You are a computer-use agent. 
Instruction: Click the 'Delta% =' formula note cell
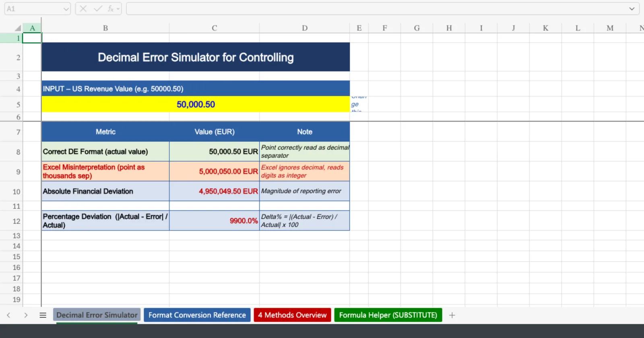[x=305, y=221]
